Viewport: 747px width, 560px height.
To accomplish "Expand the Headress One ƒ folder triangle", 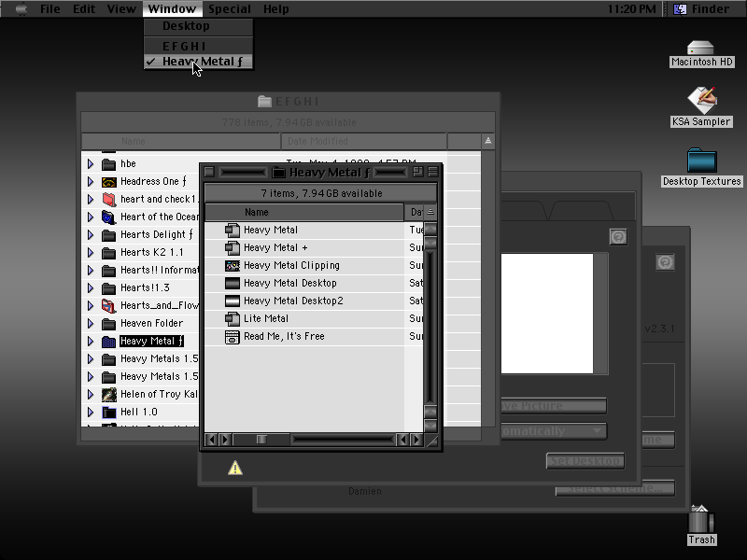I will click(91, 181).
